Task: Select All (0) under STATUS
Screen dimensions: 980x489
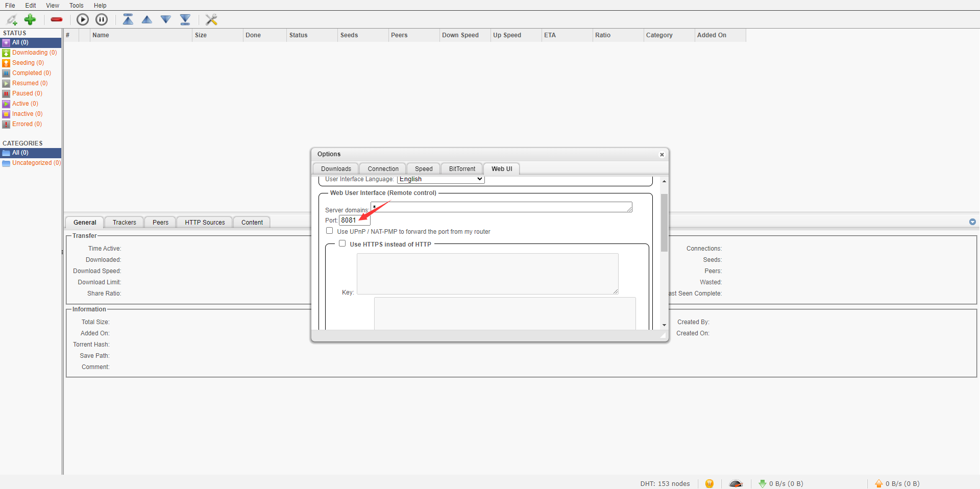Action: 31,42
